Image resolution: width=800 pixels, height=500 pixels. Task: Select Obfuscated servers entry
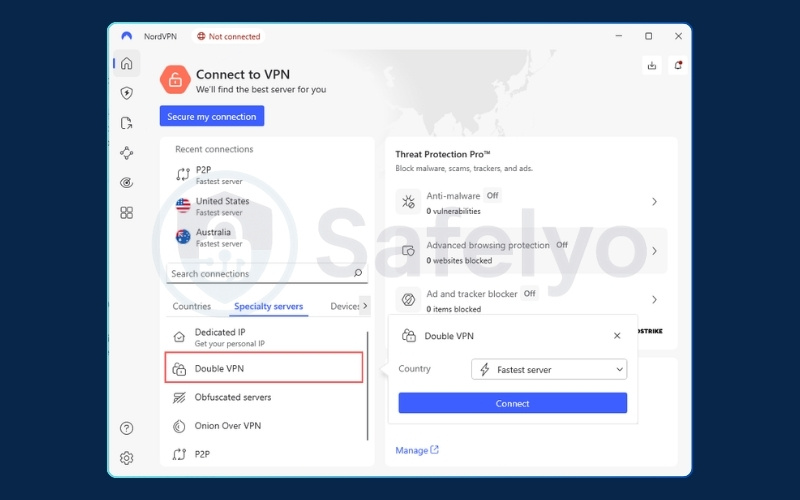coord(264,397)
